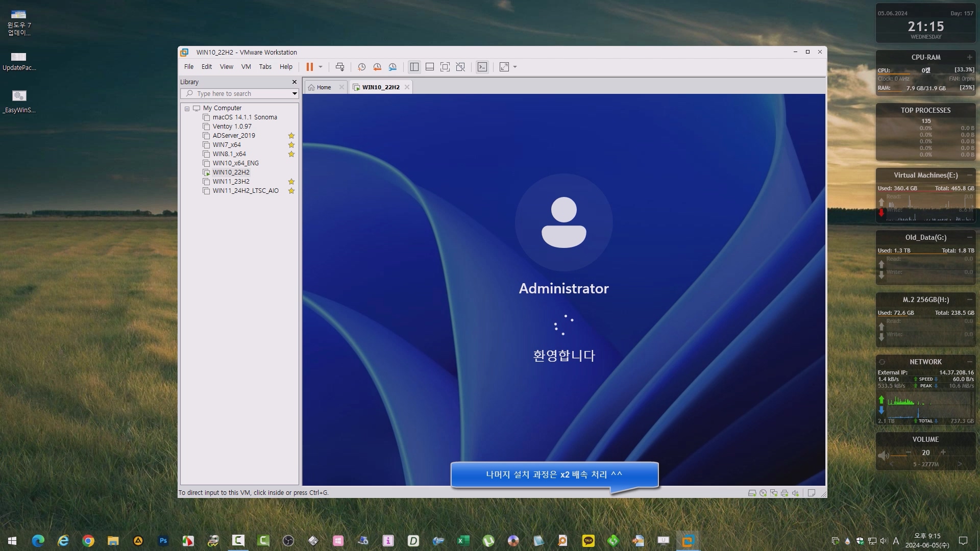Collapse the My Computer tree node
The height and width of the screenshot is (551, 980).
coord(187,108)
